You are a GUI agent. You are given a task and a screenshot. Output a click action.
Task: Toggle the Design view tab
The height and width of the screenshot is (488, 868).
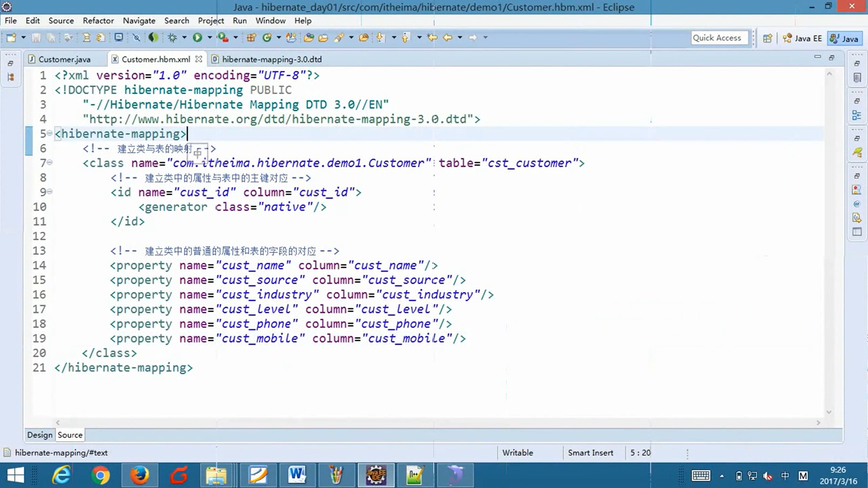pyautogui.click(x=39, y=435)
